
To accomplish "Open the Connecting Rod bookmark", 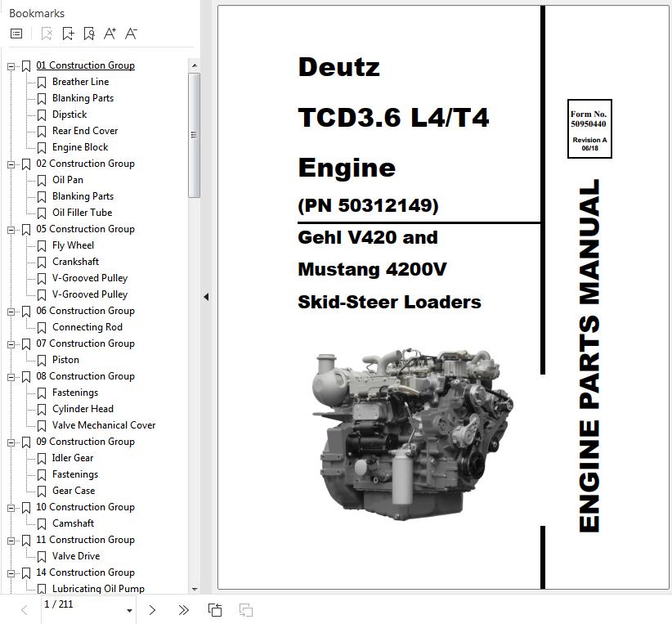I will point(87,327).
